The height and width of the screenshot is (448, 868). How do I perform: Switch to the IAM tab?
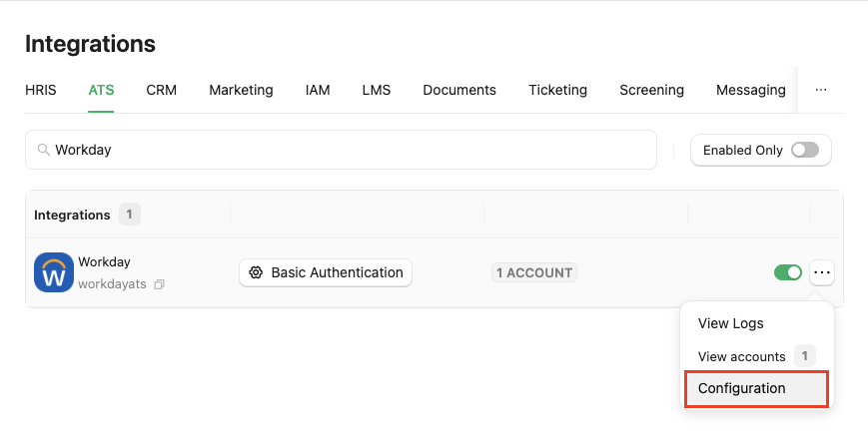click(x=318, y=90)
